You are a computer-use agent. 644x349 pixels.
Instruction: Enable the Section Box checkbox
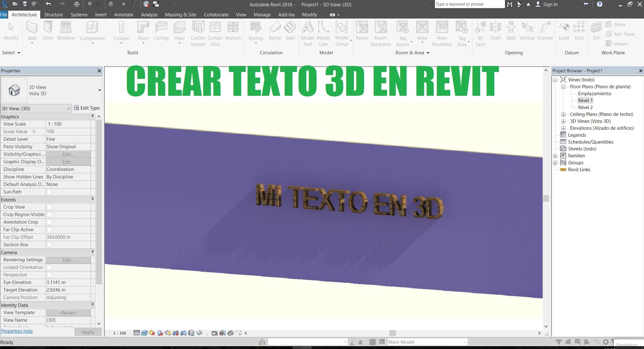49,245
